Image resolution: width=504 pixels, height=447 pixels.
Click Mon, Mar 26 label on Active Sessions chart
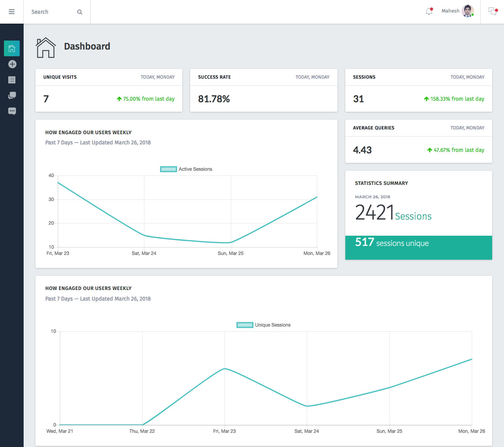317,253
